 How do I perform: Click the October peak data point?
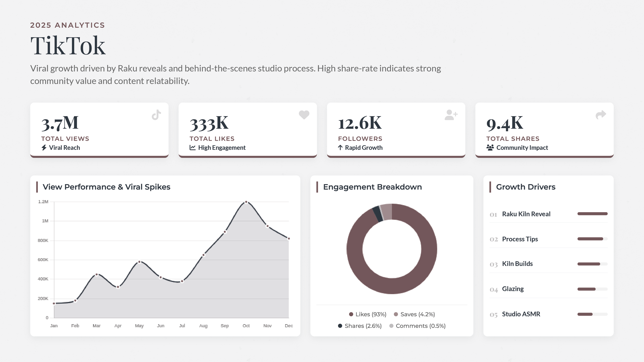click(246, 202)
